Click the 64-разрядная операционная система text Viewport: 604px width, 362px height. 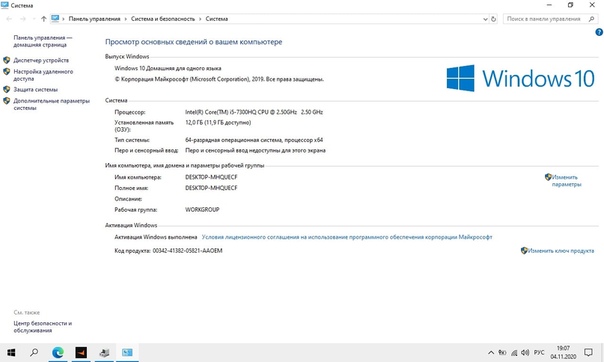(x=254, y=140)
